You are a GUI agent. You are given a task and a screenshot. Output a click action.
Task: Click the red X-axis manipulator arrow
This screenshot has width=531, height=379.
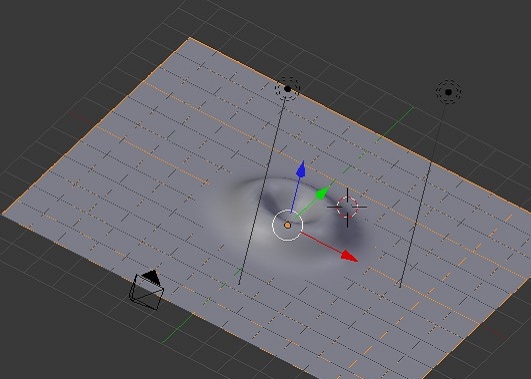coord(349,256)
